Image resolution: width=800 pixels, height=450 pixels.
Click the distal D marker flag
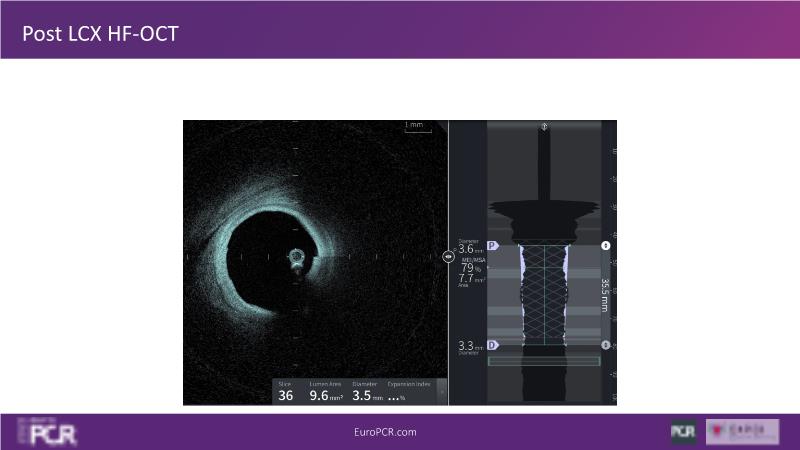click(x=492, y=345)
